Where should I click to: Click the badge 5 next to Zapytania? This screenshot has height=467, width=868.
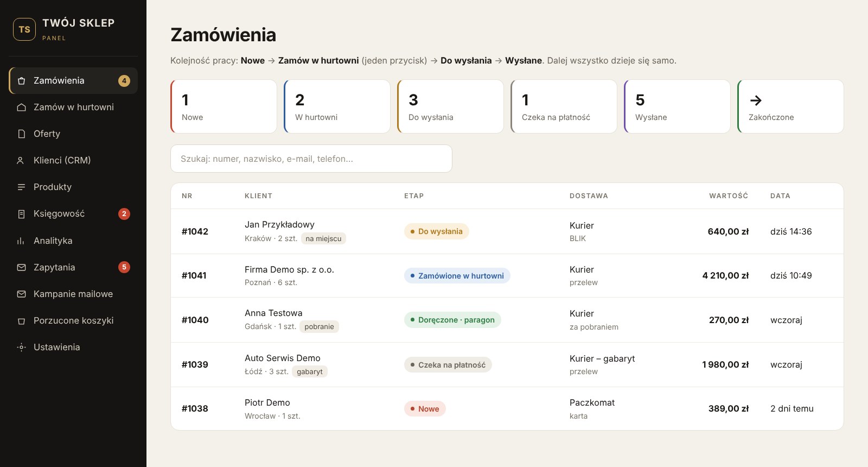pyautogui.click(x=124, y=267)
